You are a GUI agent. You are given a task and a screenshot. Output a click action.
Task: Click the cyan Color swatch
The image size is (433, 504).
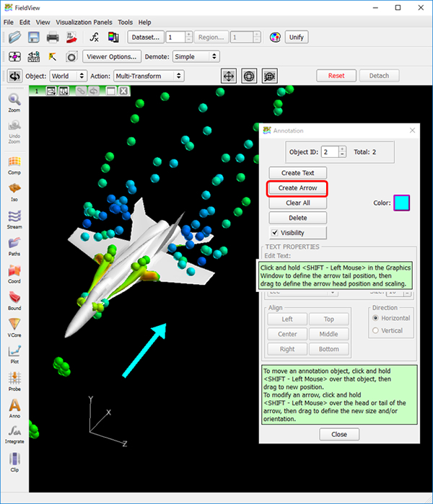[x=402, y=203]
